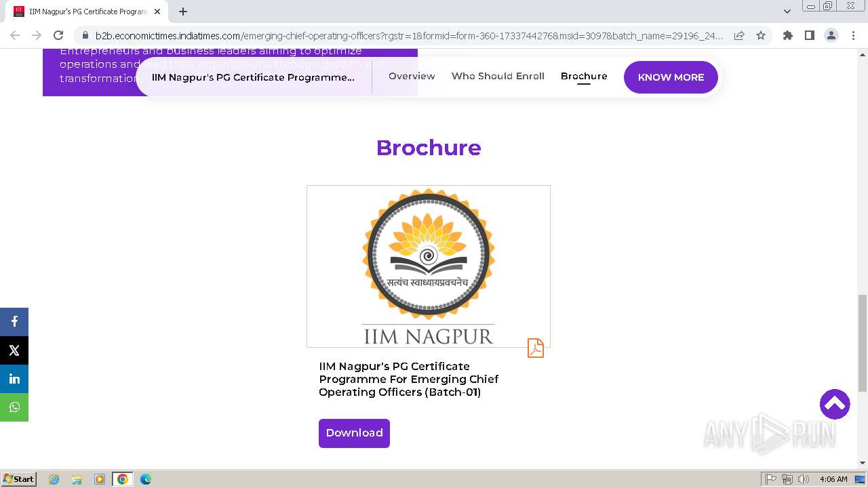Screen dimensions: 868x488
Task: Click the scrollbar down arrow
Action: (863, 463)
